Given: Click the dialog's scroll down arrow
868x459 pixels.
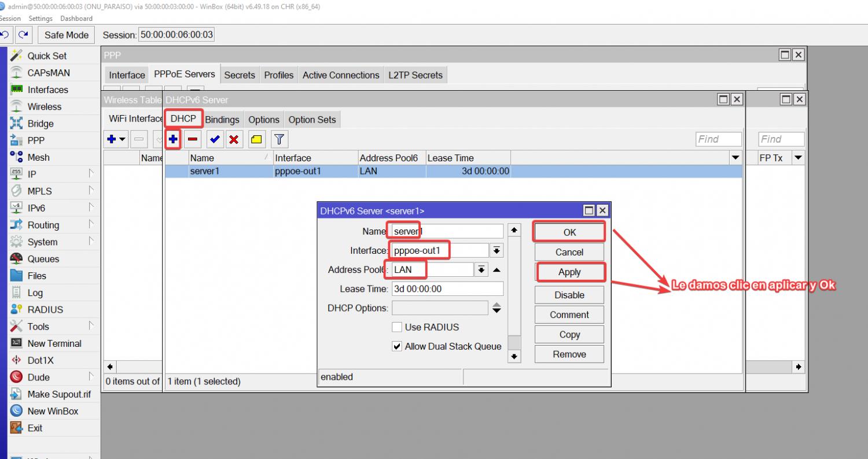Looking at the screenshot, I should tap(514, 357).
